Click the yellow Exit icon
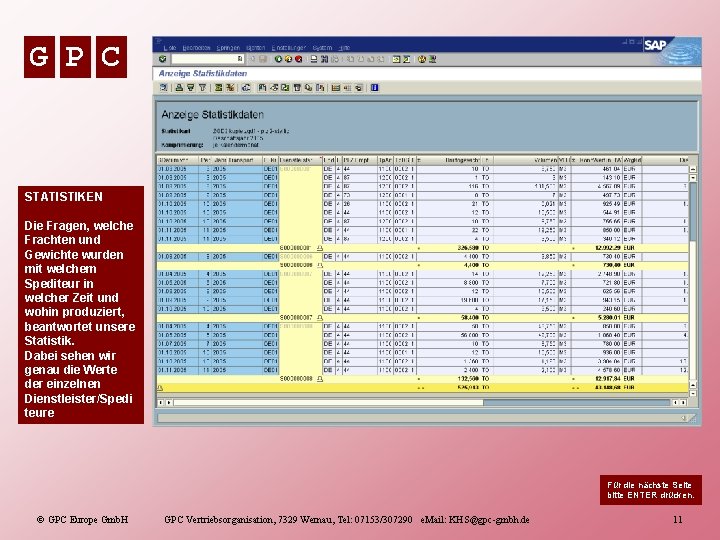 click(x=288, y=59)
